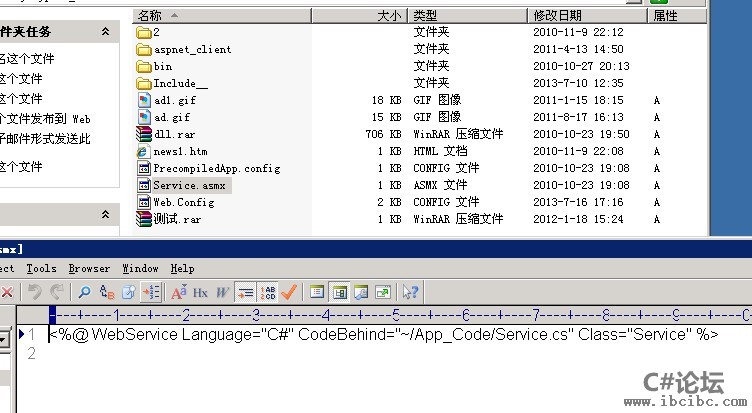Viewport: 752px width, 413px height.
Task: Run spell check with the checkmark icon
Action: pos(289,292)
